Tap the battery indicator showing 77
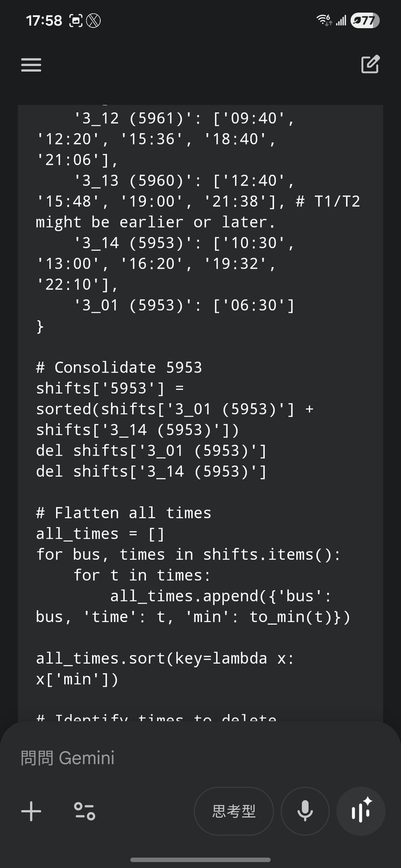401x868 pixels. pos(365,21)
